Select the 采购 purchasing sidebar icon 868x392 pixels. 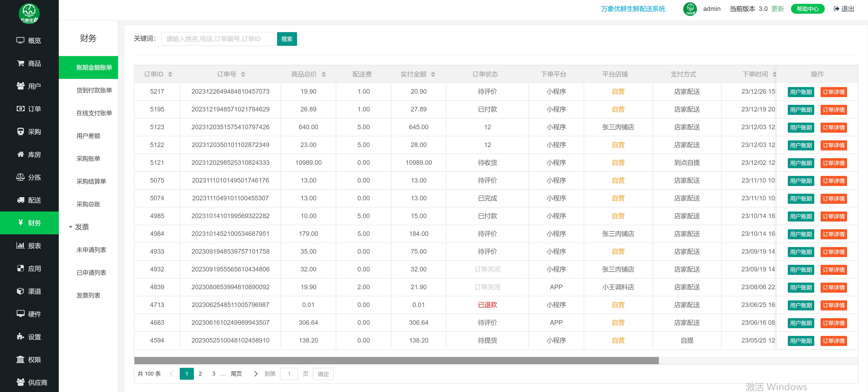(x=21, y=132)
